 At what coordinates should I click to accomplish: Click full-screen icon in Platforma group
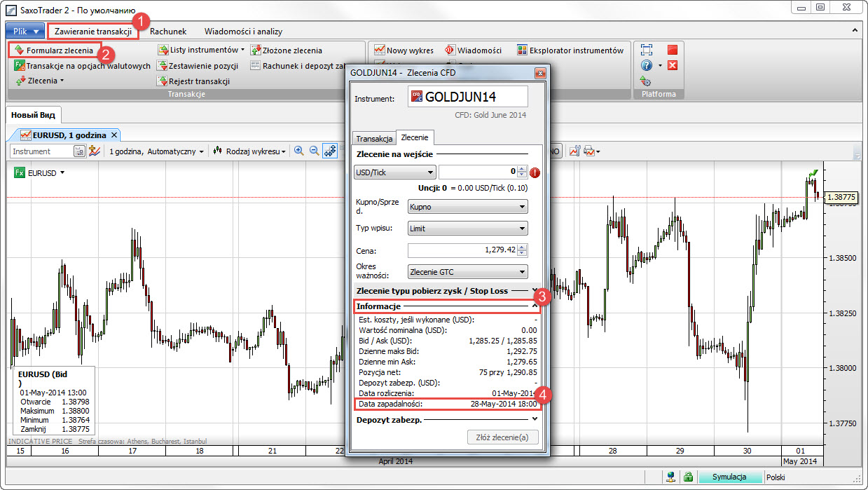coord(646,50)
